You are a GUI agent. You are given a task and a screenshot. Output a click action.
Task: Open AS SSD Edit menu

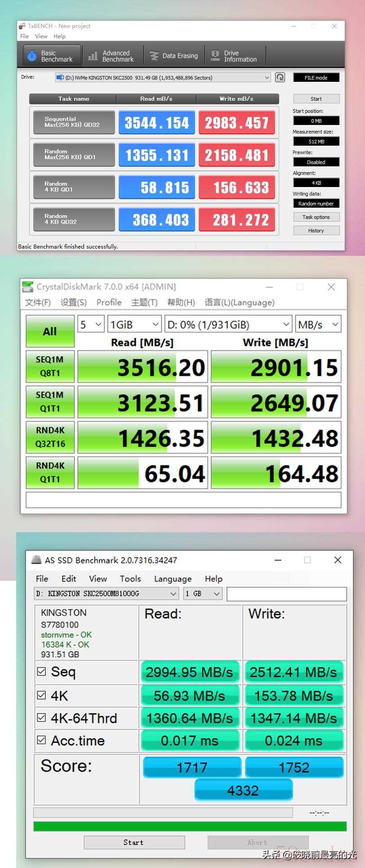69,579
